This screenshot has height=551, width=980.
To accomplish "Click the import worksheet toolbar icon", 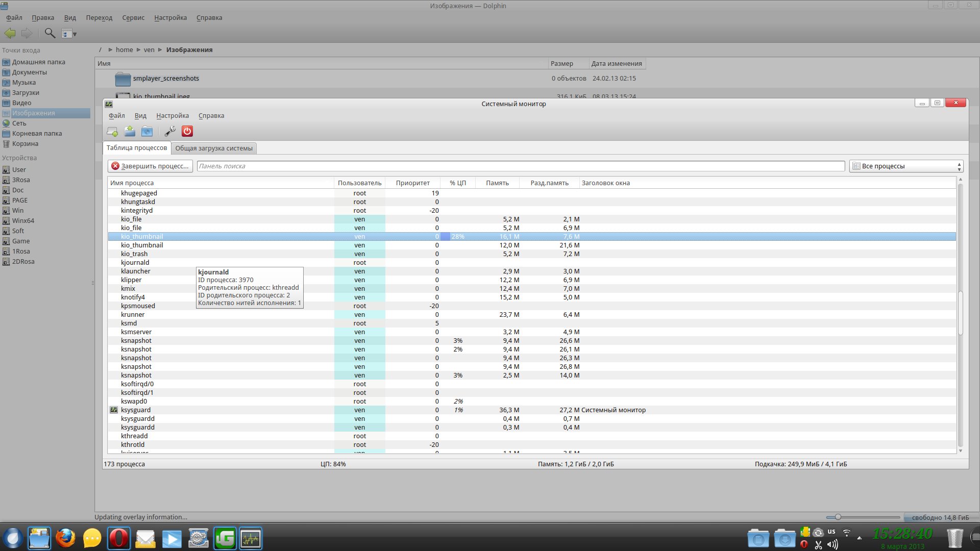I will point(130,132).
